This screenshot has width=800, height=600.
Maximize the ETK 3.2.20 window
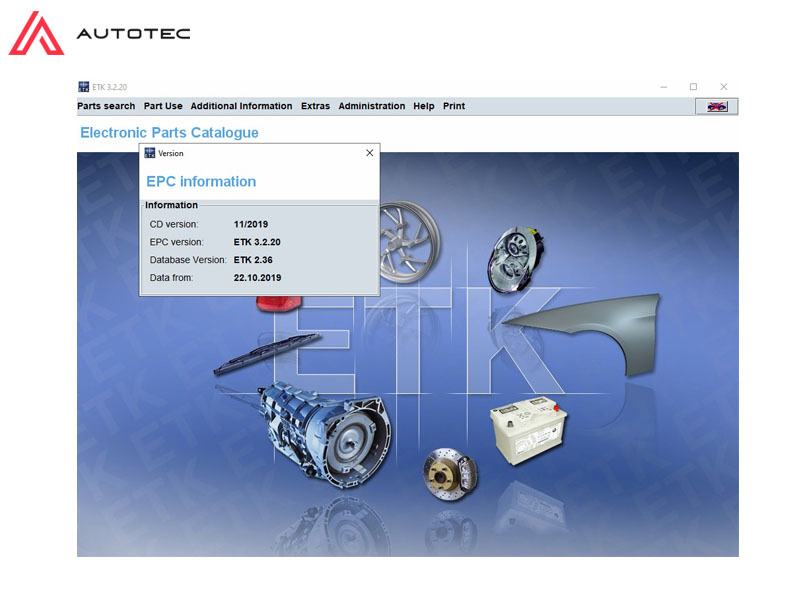pos(693,87)
